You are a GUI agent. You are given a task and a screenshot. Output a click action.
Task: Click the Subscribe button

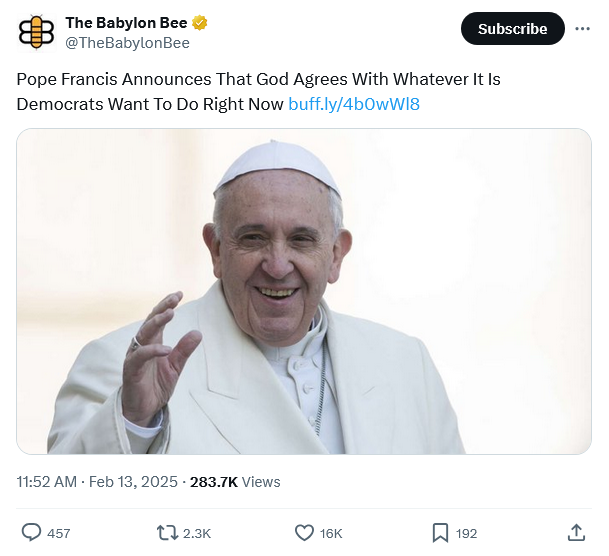(x=512, y=29)
